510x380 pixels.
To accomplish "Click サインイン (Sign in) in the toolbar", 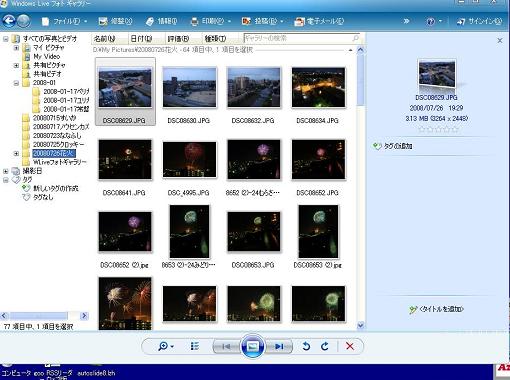I will (479, 21).
